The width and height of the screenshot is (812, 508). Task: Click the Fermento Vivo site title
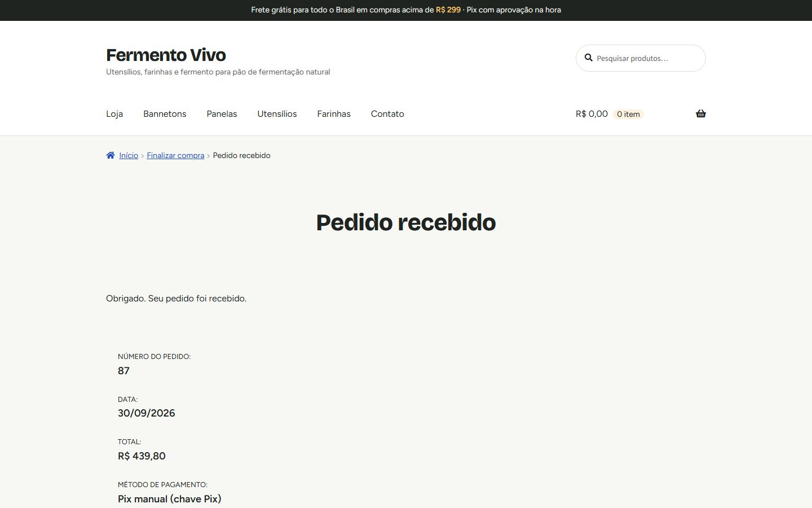point(166,55)
